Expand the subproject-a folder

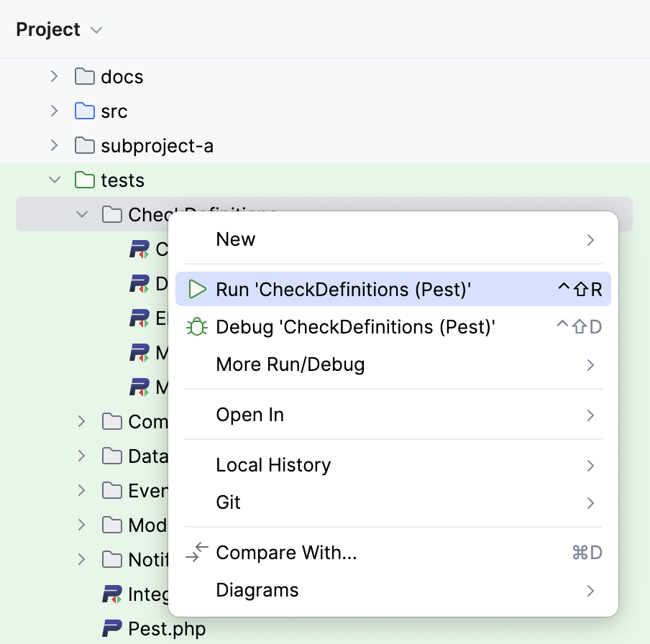[x=55, y=145]
